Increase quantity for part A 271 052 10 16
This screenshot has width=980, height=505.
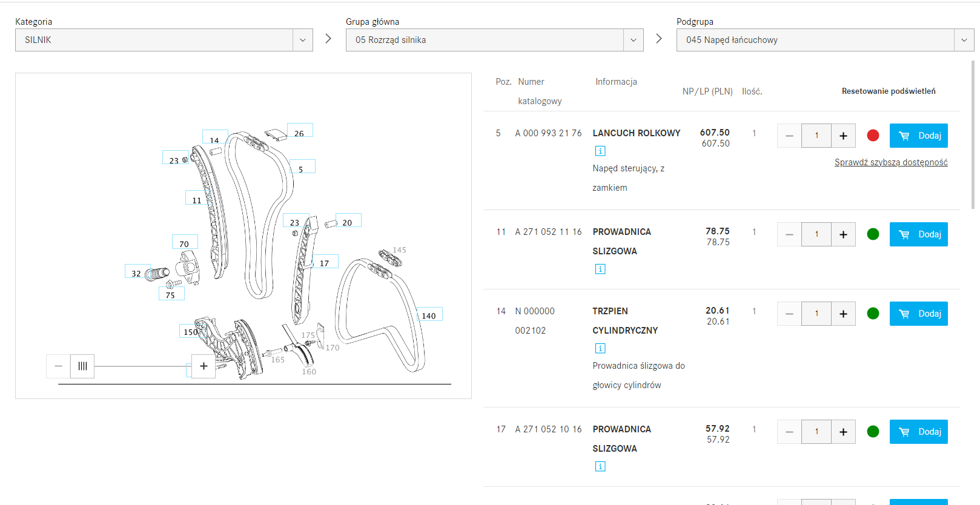click(843, 432)
